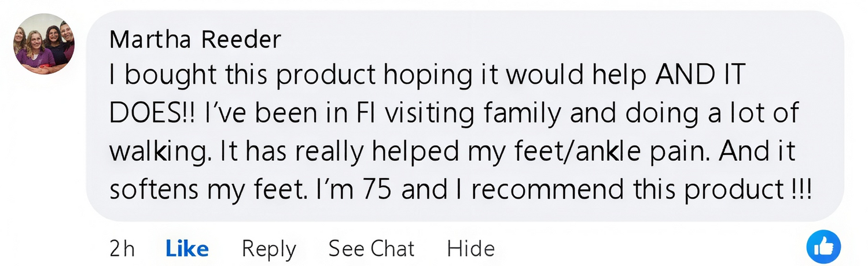Reply to Martha Reeder's comment
This screenshot has height=266, width=868.
(269, 249)
